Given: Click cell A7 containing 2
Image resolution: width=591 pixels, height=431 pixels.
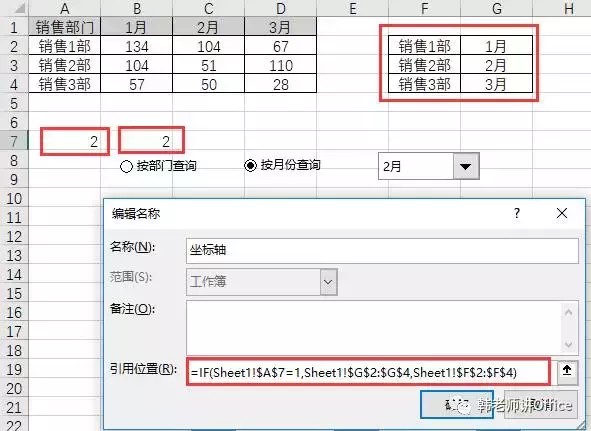Looking at the screenshot, I should [64, 141].
